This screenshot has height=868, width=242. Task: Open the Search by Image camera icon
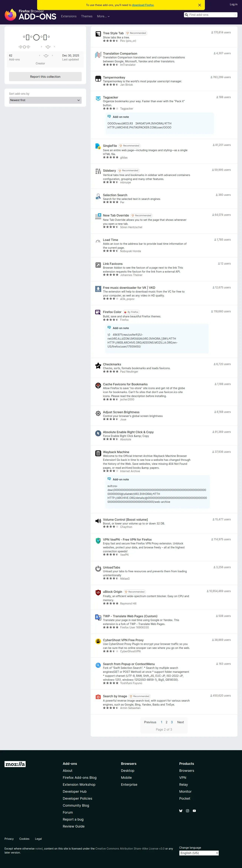coord(98,697)
